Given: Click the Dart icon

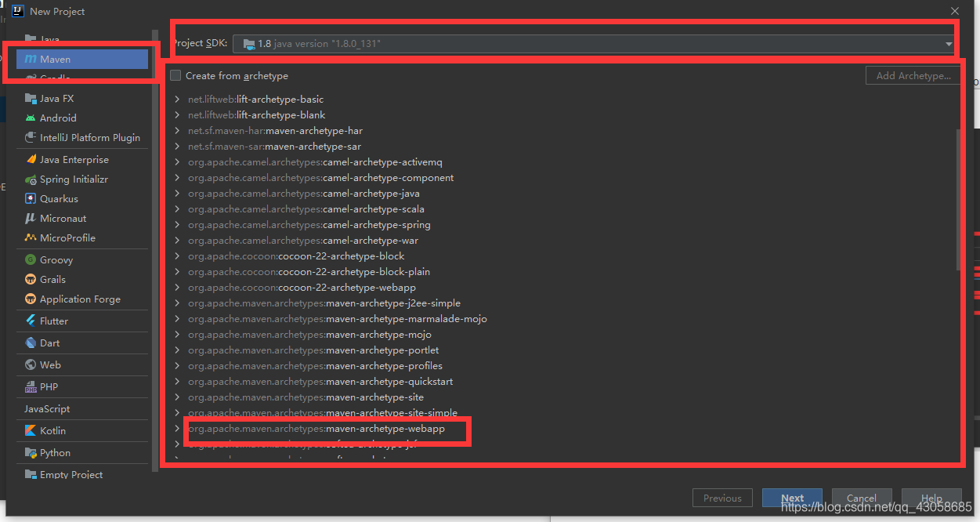Looking at the screenshot, I should click(x=31, y=343).
